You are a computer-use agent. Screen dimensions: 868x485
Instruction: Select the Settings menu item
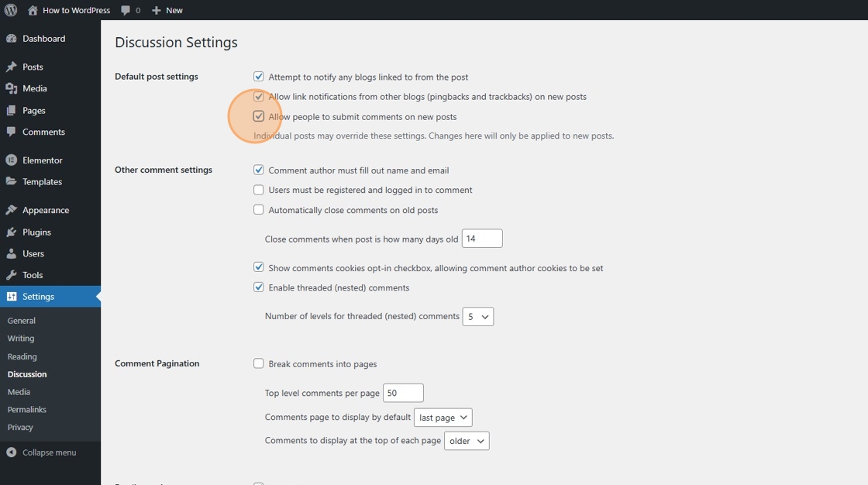(x=50, y=297)
